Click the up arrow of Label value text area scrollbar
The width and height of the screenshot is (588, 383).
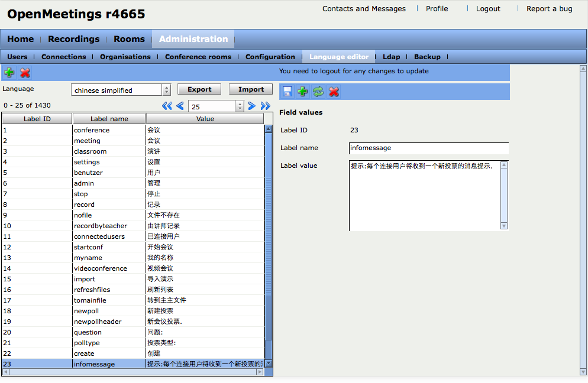pos(504,165)
